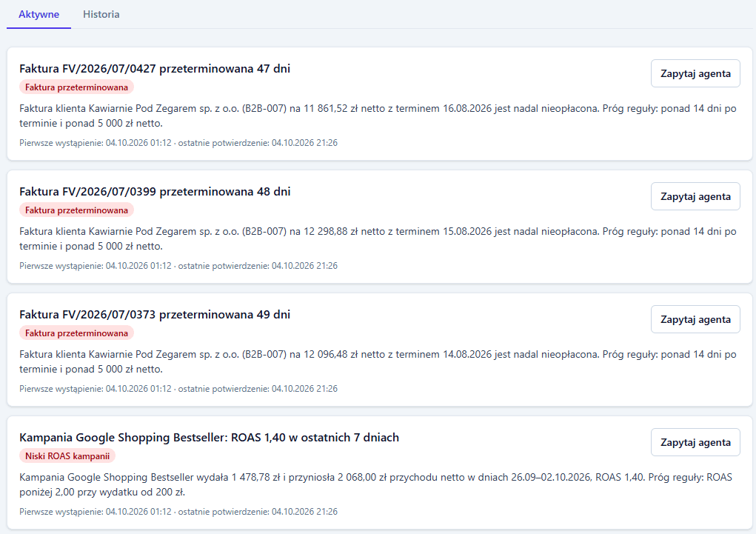Viewport: 756px width, 534px height.
Task: Click the Faktura przeterminowana badge under FV/2026/07/0427
Action: [77, 87]
